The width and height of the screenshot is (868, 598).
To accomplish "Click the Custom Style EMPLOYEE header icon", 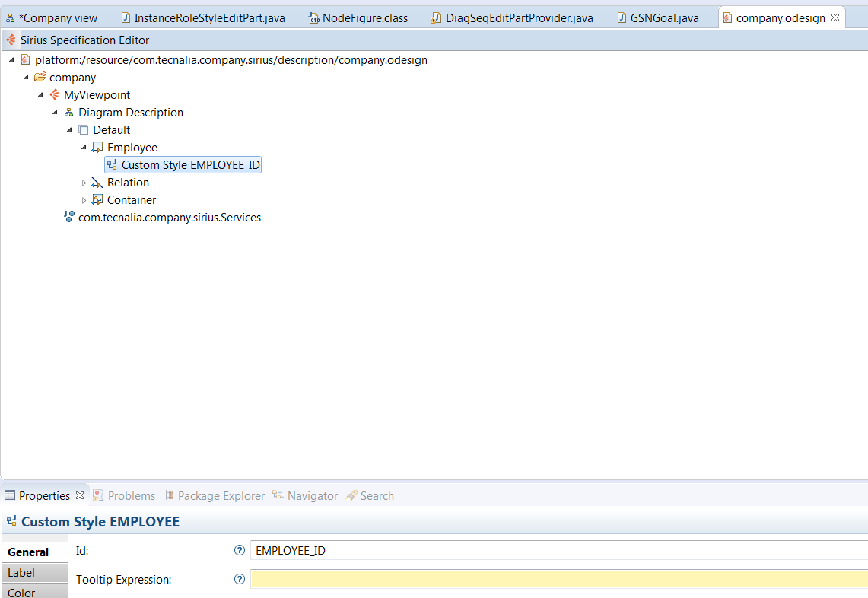I will coord(11,521).
